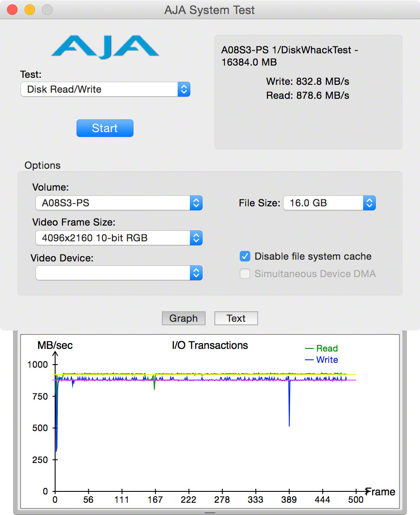Close the AJA System Test window
Screen dimensions: 420x515
(x=12, y=10)
